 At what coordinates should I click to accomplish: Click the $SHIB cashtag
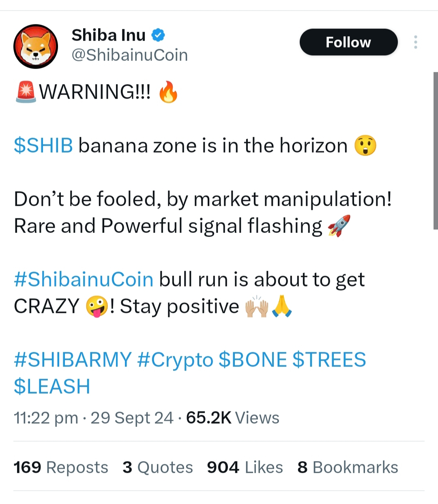click(43, 146)
